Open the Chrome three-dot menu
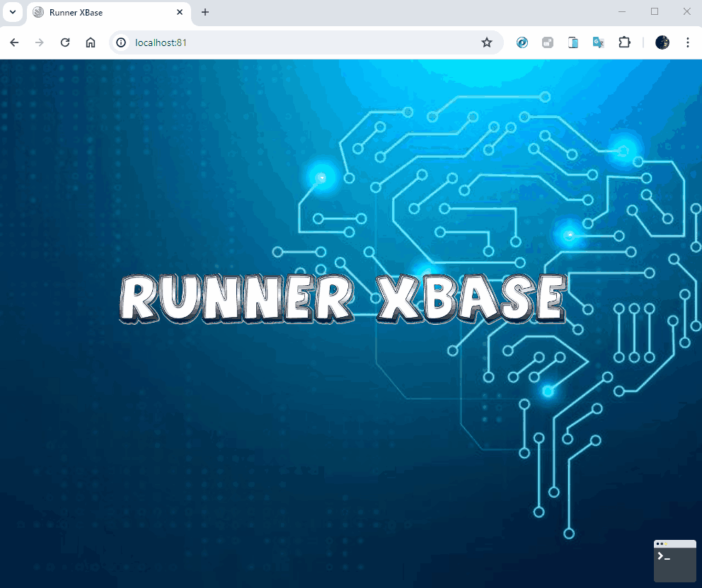The image size is (702, 588). [687, 42]
